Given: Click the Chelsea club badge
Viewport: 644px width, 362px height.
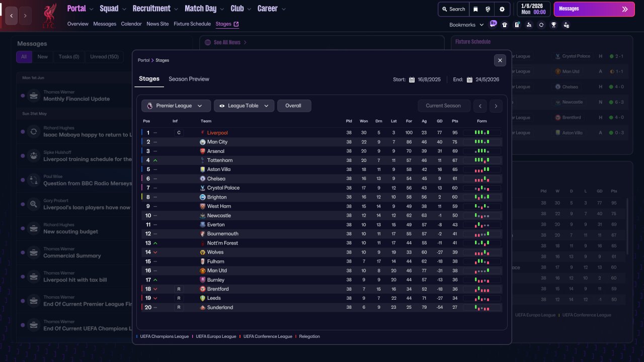Looking at the screenshot, I should click(202, 179).
